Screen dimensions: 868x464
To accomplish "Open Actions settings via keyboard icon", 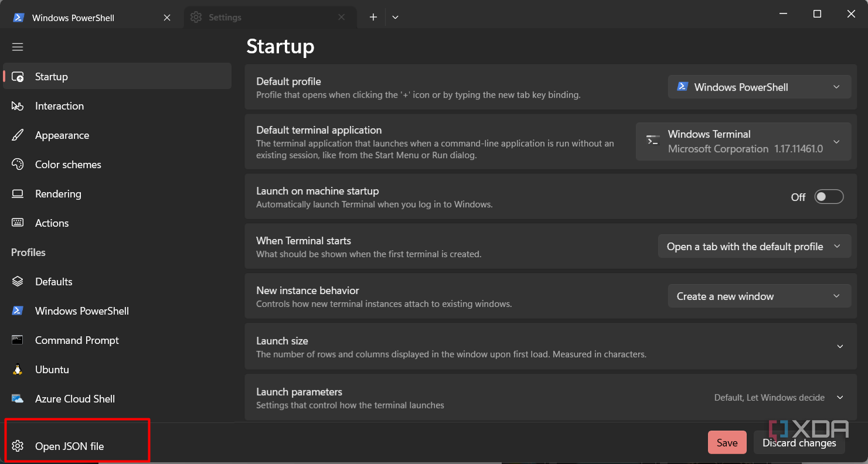I will pyautogui.click(x=18, y=223).
